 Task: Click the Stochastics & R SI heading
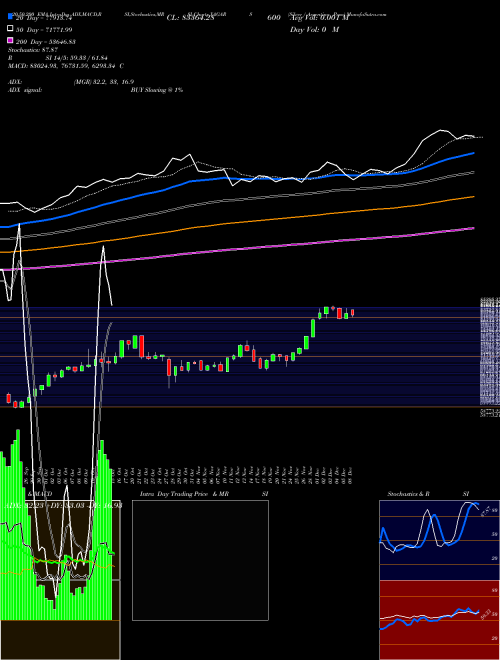pos(428,494)
